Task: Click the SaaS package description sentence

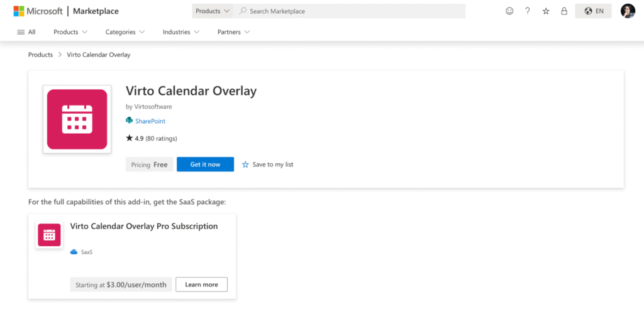Action: (x=127, y=202)
